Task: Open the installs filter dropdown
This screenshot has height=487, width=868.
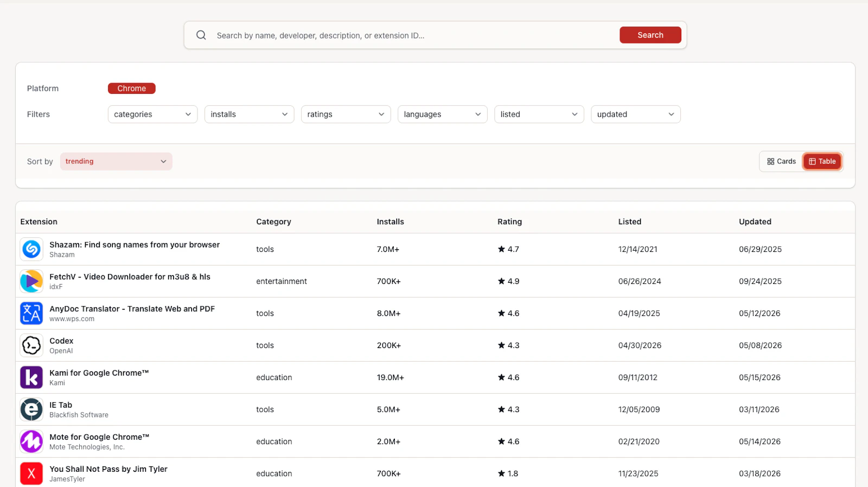Action: (249, 115)
